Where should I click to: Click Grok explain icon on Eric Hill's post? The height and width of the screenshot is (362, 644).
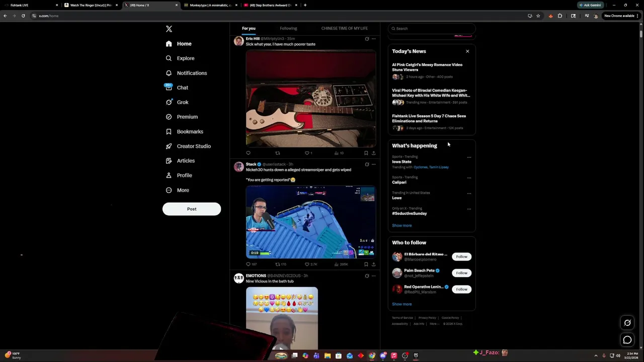pyautogui.click(x=367, y=39)
